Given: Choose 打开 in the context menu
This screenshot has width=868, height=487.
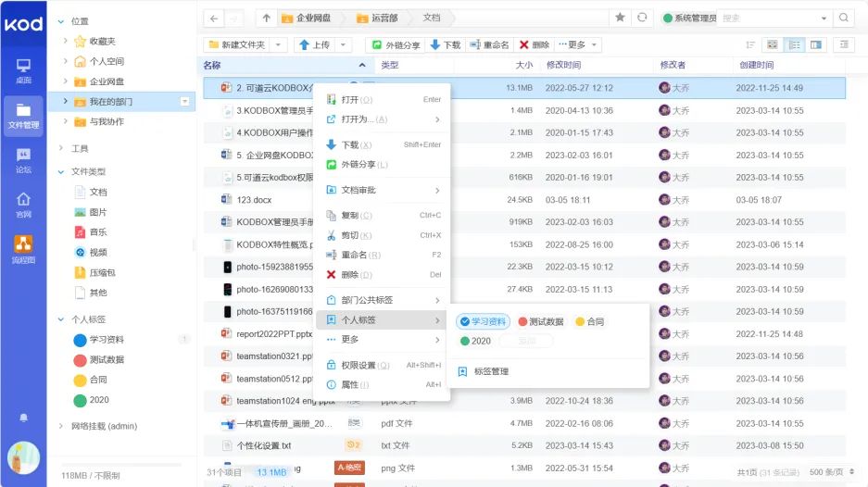Looking at the screenshot, I should pyautogui.click(x=383, y=100).
